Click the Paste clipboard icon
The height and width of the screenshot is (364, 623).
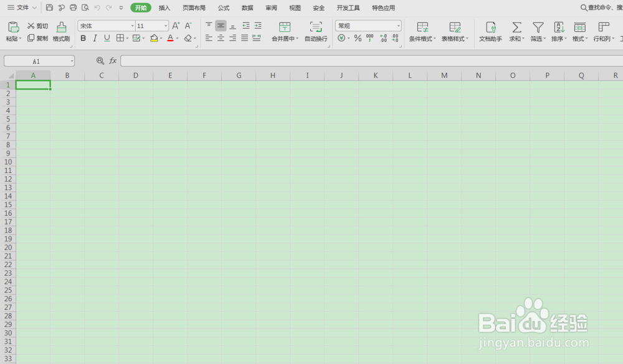pyautogui.click(x=13, y=27)
